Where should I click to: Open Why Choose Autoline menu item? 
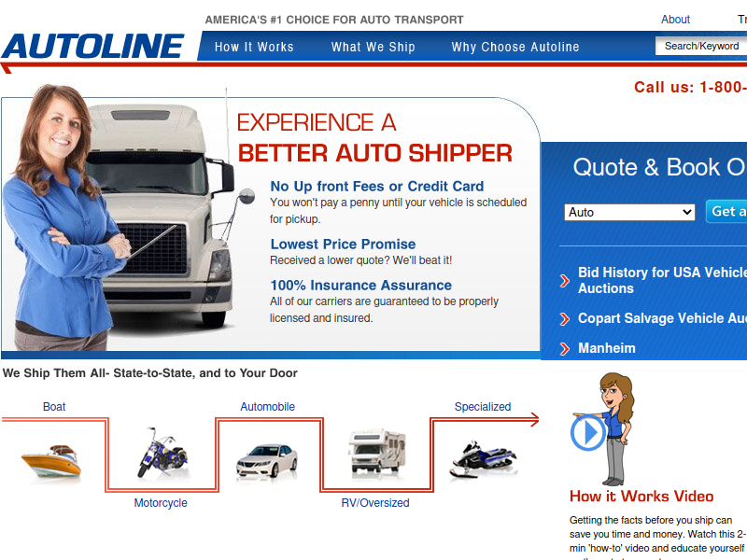515,47
